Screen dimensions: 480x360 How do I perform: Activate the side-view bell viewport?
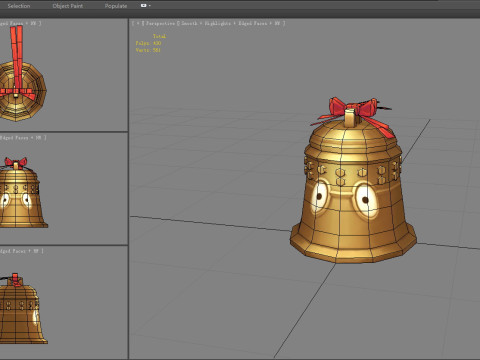[64, 302]
